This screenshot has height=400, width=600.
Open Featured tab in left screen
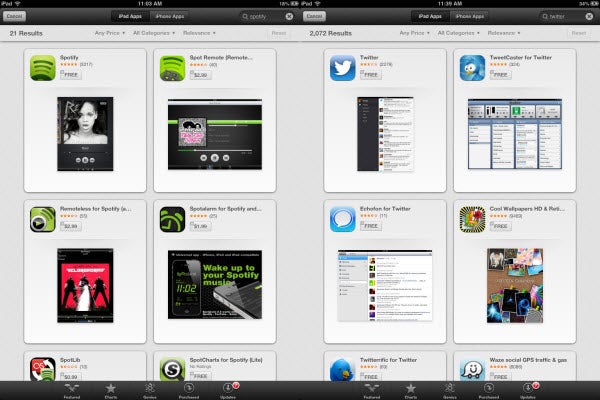pyautogui.click(x=72, y=391)
